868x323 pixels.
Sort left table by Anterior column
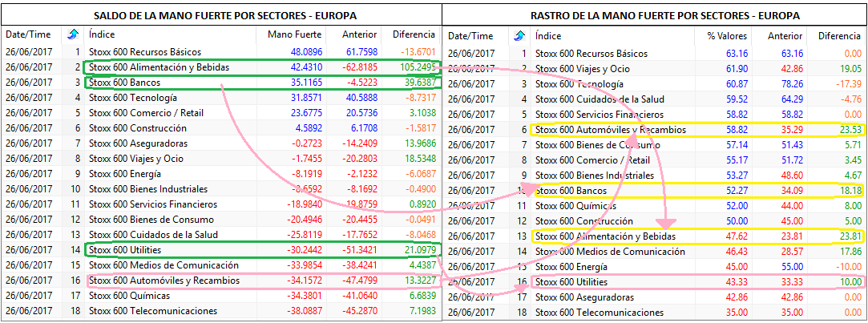[360, 34]
